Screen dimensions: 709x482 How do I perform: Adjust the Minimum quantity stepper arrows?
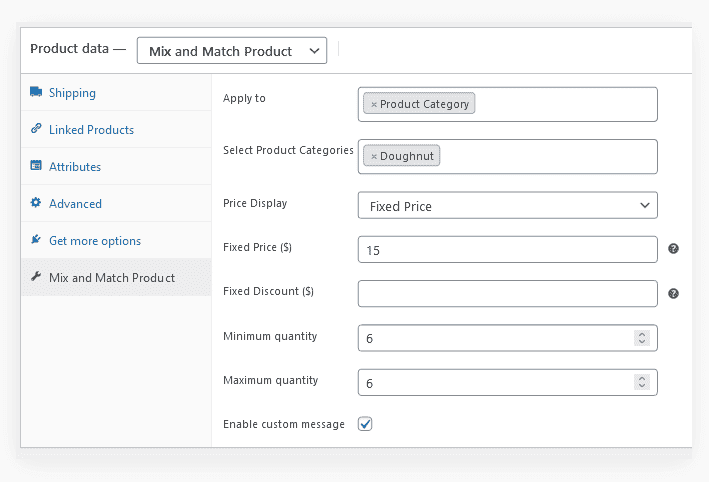[x=642, y=339]
